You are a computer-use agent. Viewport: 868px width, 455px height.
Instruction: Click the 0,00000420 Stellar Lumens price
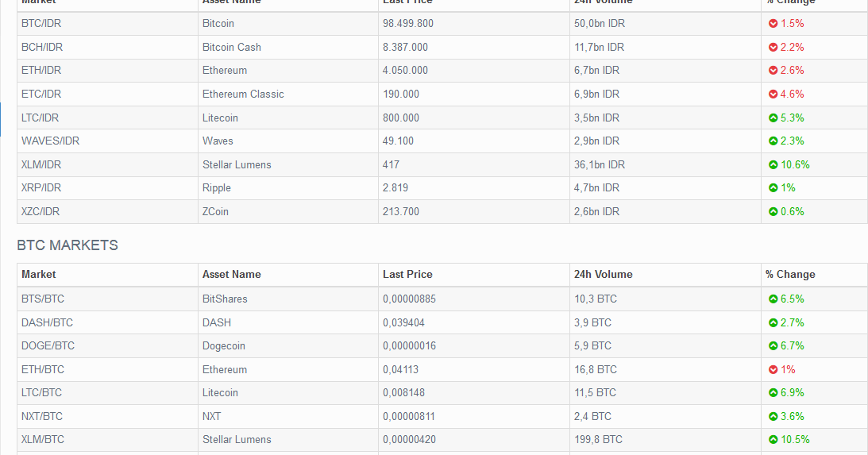coord(409,439)
